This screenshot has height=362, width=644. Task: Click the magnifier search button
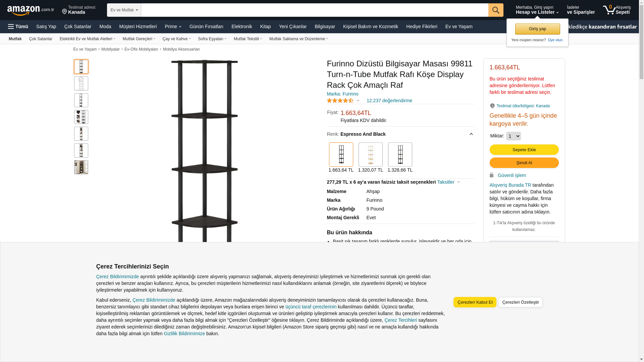pyautogui.click(x=496, y=10)
